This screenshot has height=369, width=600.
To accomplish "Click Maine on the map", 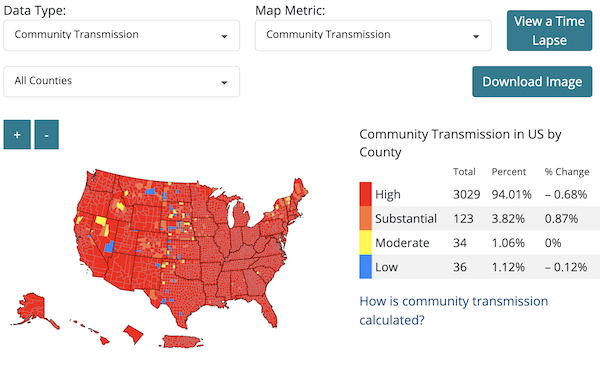I will tap(300, 192).
